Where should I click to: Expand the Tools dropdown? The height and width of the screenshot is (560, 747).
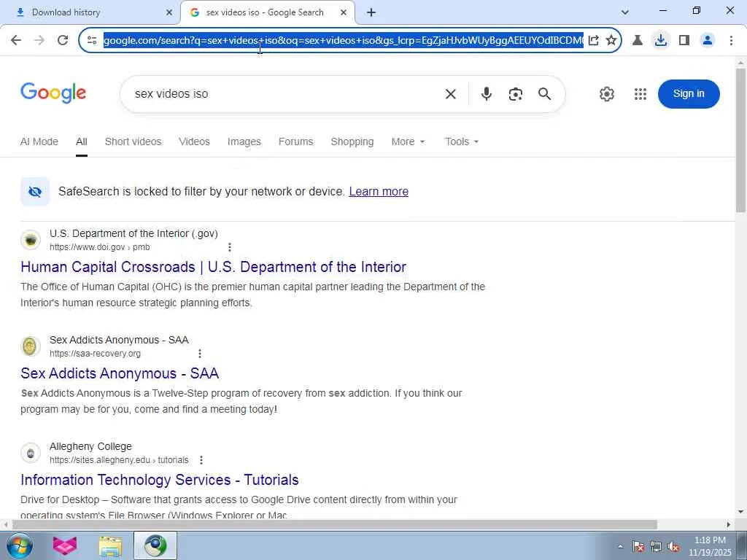(x=462, y=142)
